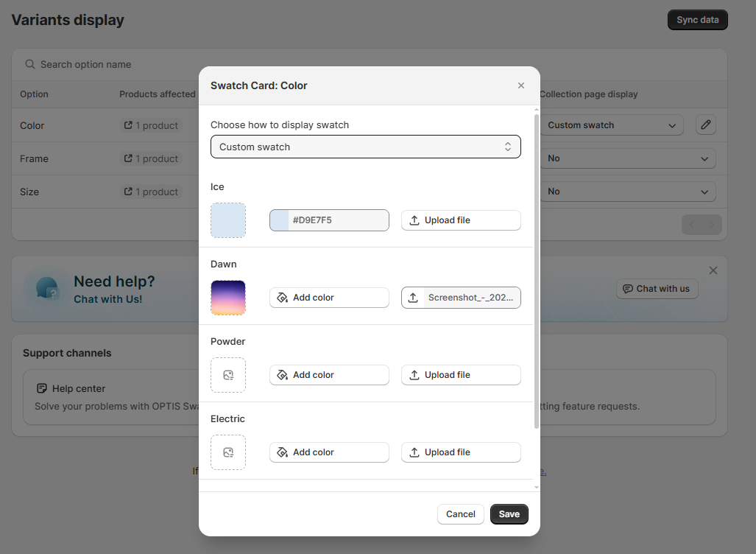Open Color collection display Custom swatch dropdown
Image resolution: width=756 pixels, height=554 pixels.
coord(612,125)
